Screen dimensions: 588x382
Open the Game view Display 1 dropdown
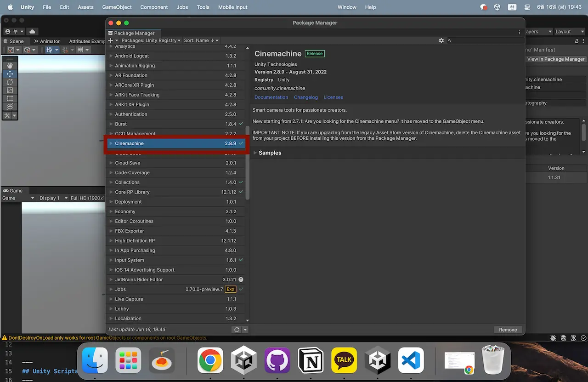[52, 198]
